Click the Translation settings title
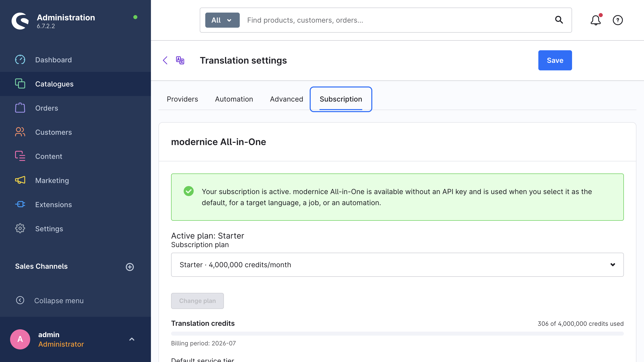Image resolution: width=644 pixels, height=362 pixels. click(243, 60)
